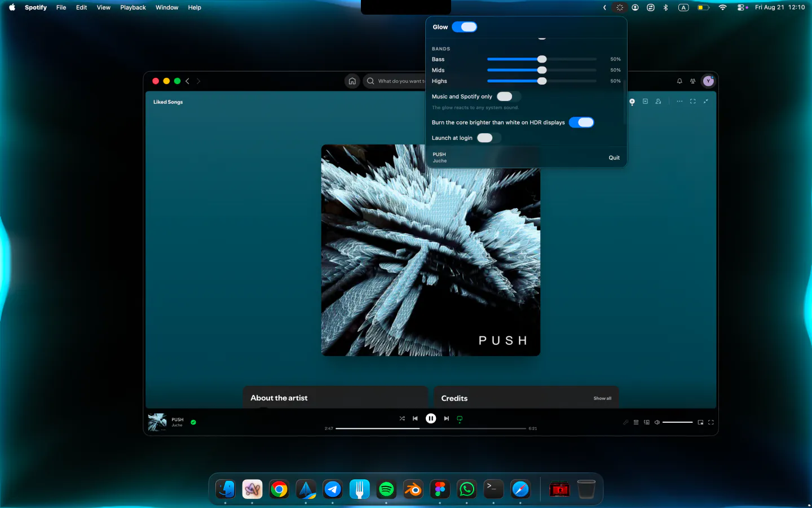This screenshot has width=812, height=508.
Task: Open the Window menu
Action: tap(167, 7)
